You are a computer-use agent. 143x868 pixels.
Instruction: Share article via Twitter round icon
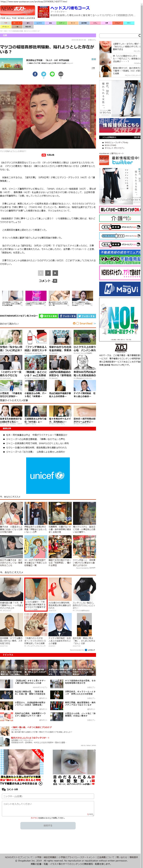click(x=44, y=74)
